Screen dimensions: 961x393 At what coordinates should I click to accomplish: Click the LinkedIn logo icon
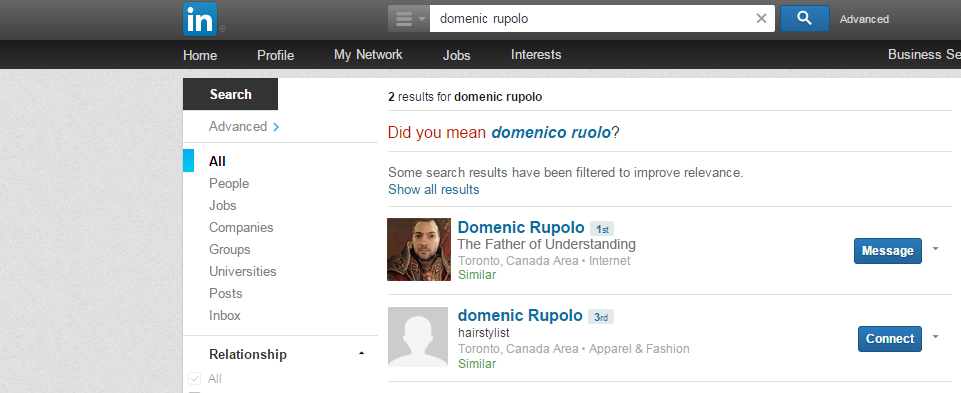click(x=200, y=19)
